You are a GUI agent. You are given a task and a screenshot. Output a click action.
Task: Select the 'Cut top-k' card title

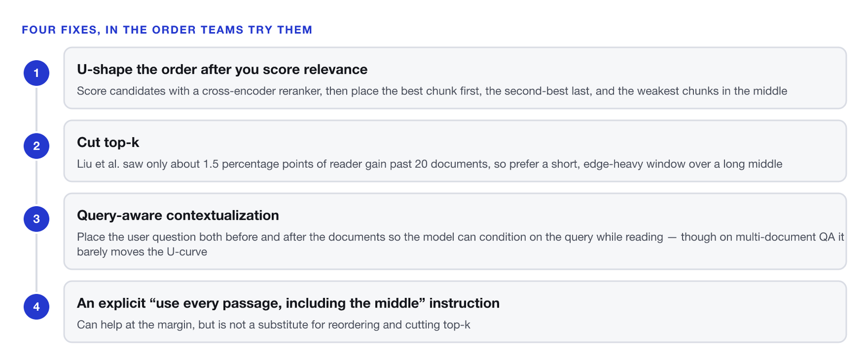click(108, 142)
